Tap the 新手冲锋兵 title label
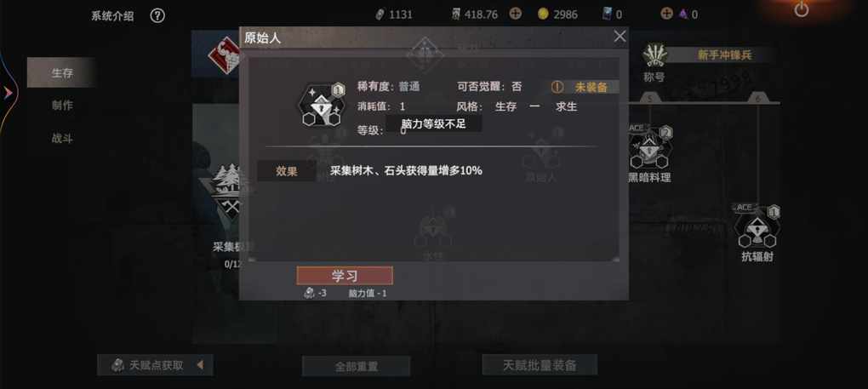Viewport: 868px width, 389px height. (x=724, y=54)
